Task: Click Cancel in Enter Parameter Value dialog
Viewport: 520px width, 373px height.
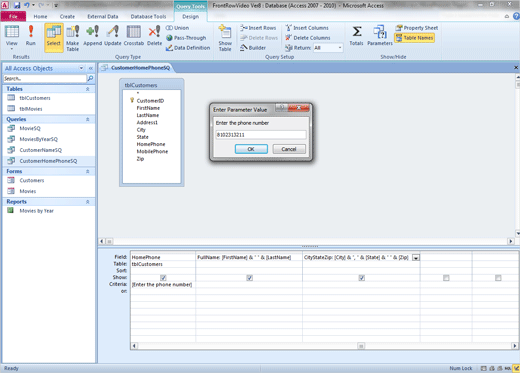Action: [x=289, y=149]
